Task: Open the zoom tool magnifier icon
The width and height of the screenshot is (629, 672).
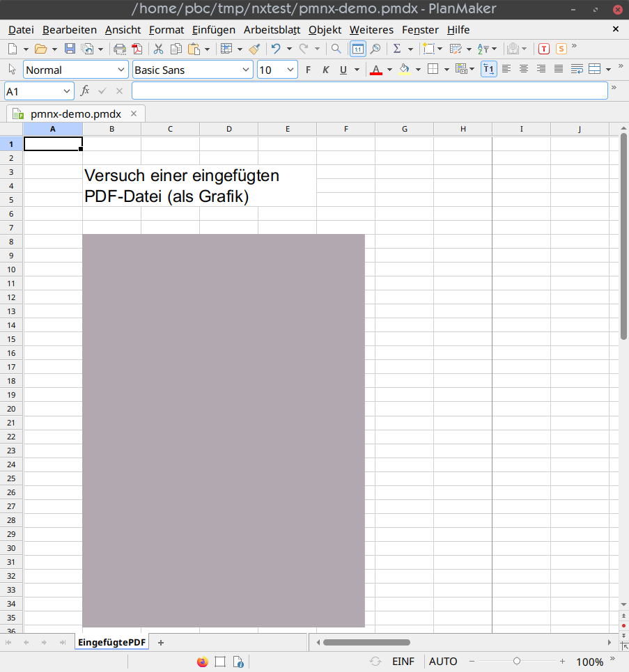Action: tap(375, 49)
